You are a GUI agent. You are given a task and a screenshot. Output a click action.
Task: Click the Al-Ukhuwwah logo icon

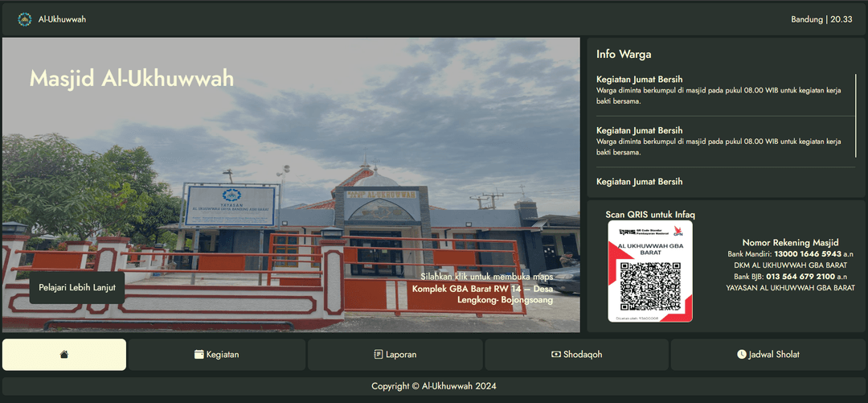tap(25, 19)
